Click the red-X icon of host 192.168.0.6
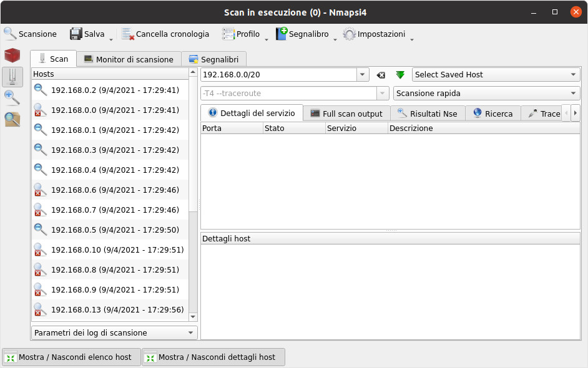Screen dimensions: 588x368 pyautogui.click(x=40, y=190)
